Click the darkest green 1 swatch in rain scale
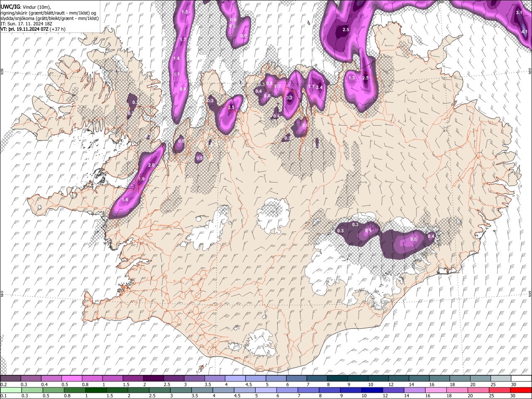This screenshot has height=399, width=532. point(96,390)
